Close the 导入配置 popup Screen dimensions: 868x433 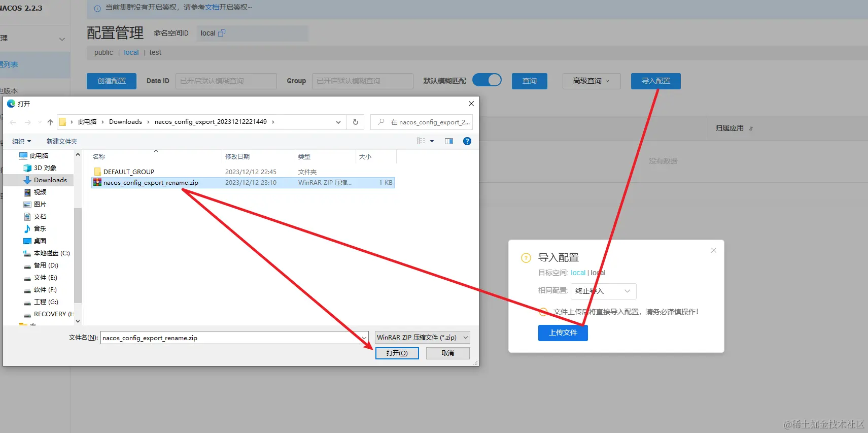pos(714,250)
